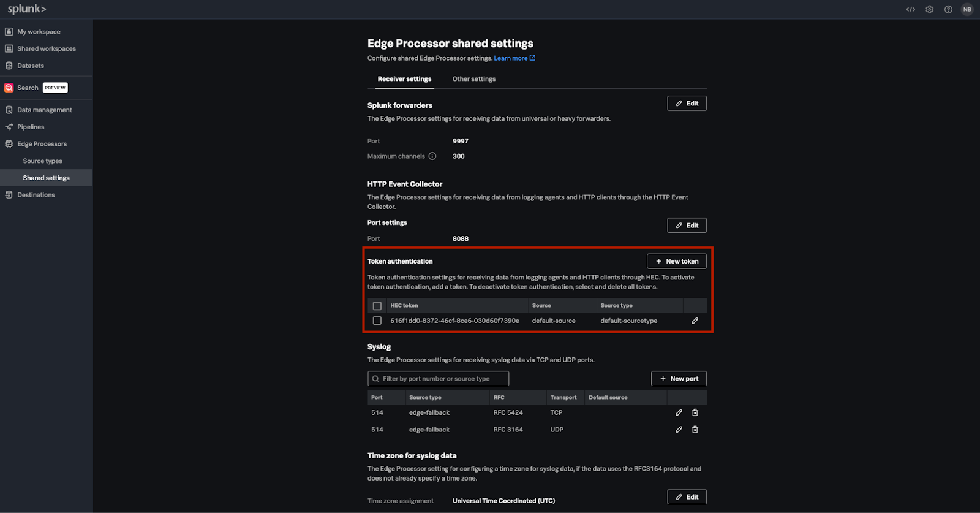Click the default-sourcetype cell
Viewport: 980px width, 513px height.
pyautogui.click(x=629, y=321)
